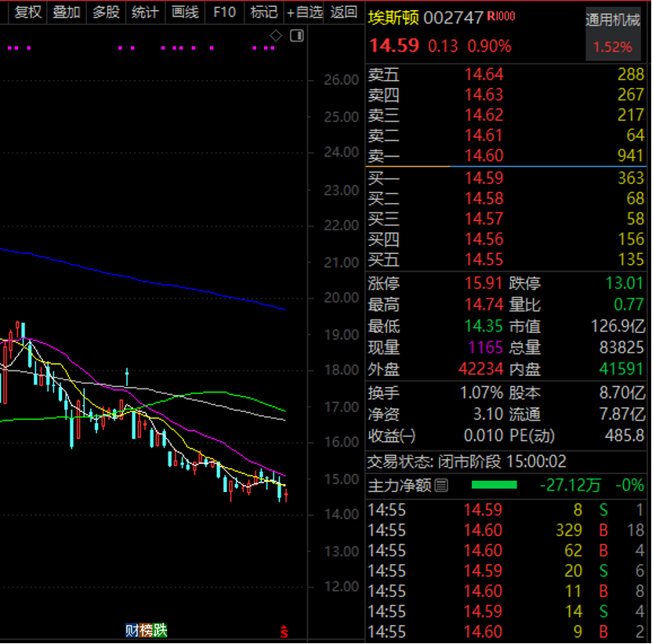This screenshot has width=652, height=644.
Task: Open the 统计 statistics tool
Action: pos(145,12)
